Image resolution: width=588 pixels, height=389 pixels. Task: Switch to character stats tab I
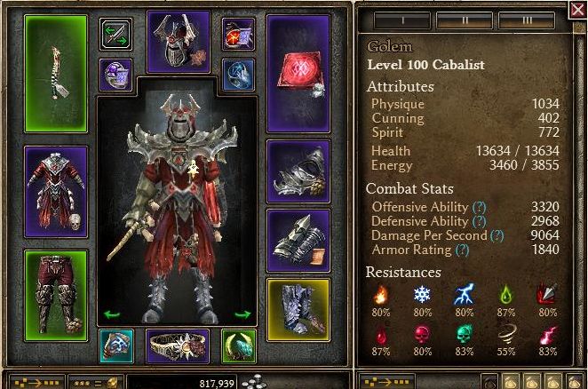402,20
